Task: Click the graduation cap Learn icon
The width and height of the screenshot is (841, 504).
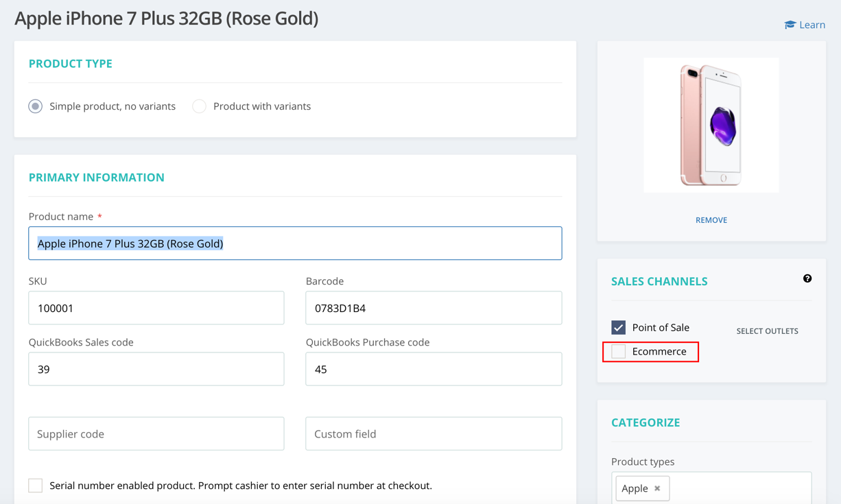Action: tap(790, 25)
